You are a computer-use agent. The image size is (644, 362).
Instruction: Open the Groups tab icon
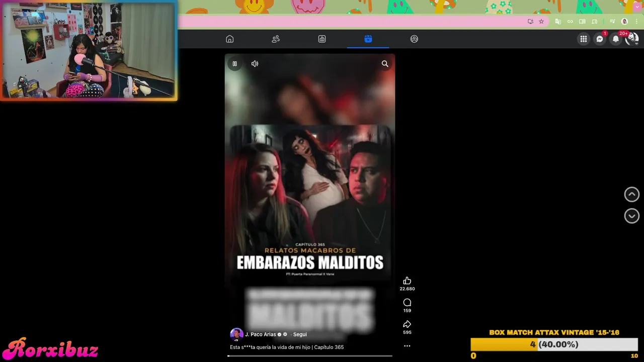[x=414, y=39]
